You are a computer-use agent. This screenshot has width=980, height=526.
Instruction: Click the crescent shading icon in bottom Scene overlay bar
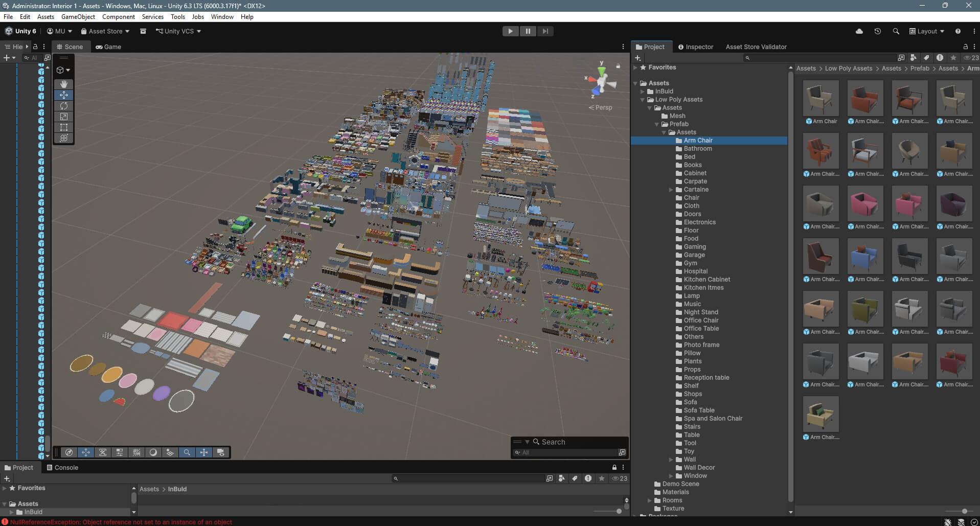pos(153,452)
